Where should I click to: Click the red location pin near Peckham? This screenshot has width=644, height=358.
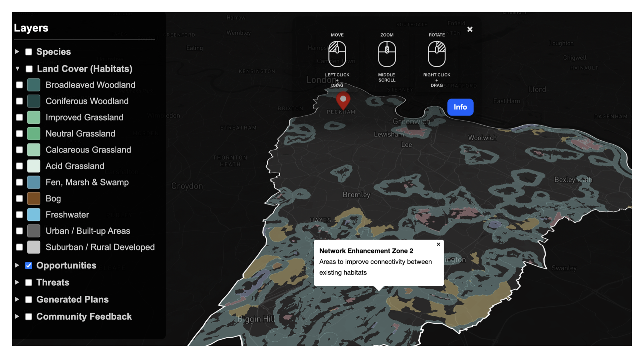343,101
